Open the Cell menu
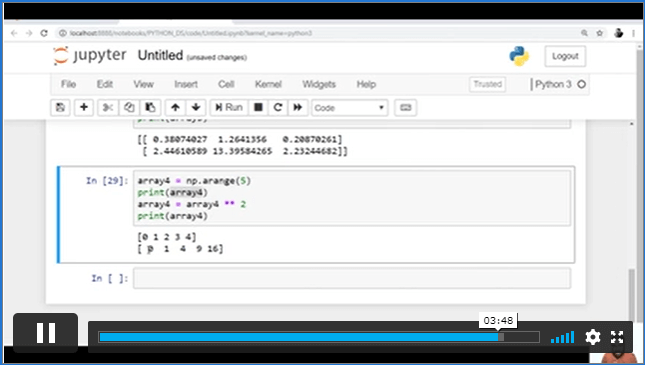Screen dimensions: 645x365 (x=226, y=84)
